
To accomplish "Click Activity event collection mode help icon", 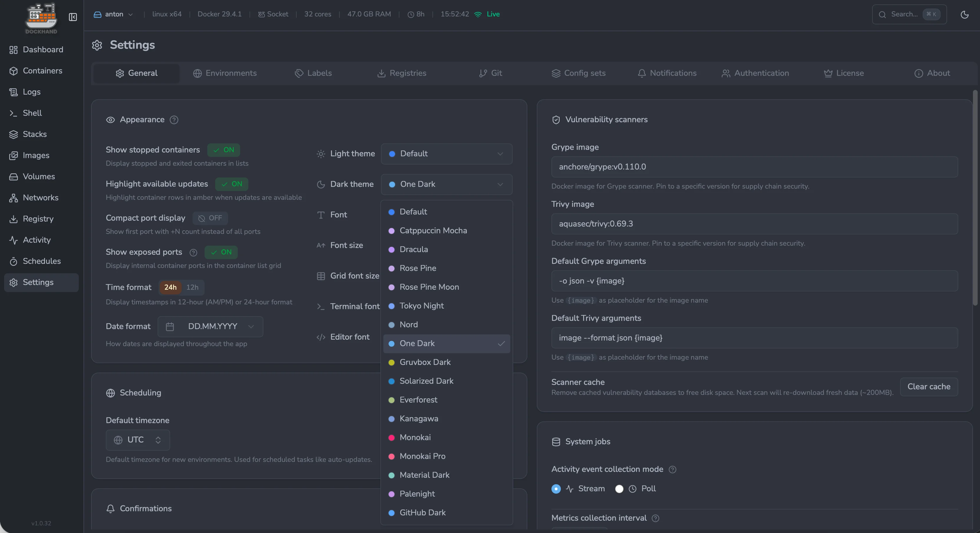I will pos(672,470).
